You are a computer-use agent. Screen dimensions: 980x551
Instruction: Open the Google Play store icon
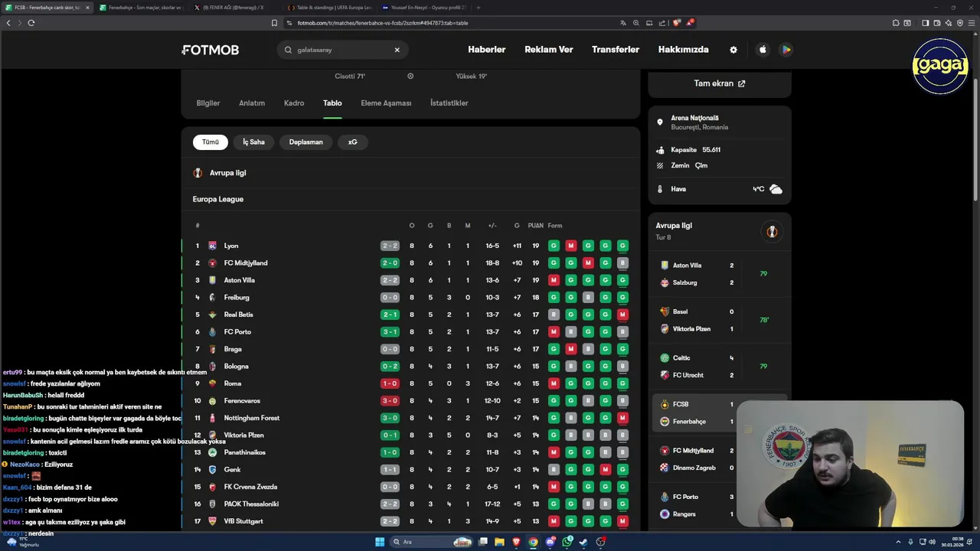[x=786, y=50]
